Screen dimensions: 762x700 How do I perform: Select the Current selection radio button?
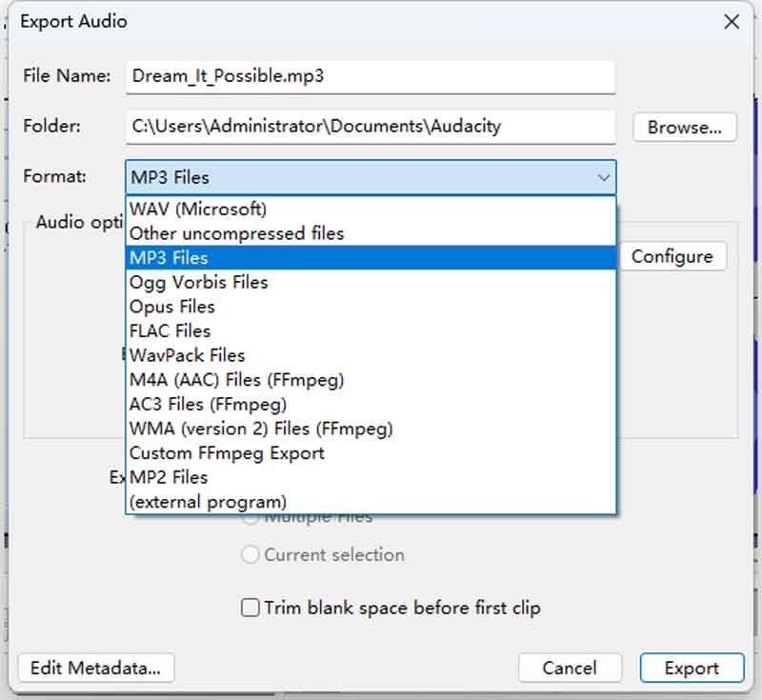coord(251,554)
